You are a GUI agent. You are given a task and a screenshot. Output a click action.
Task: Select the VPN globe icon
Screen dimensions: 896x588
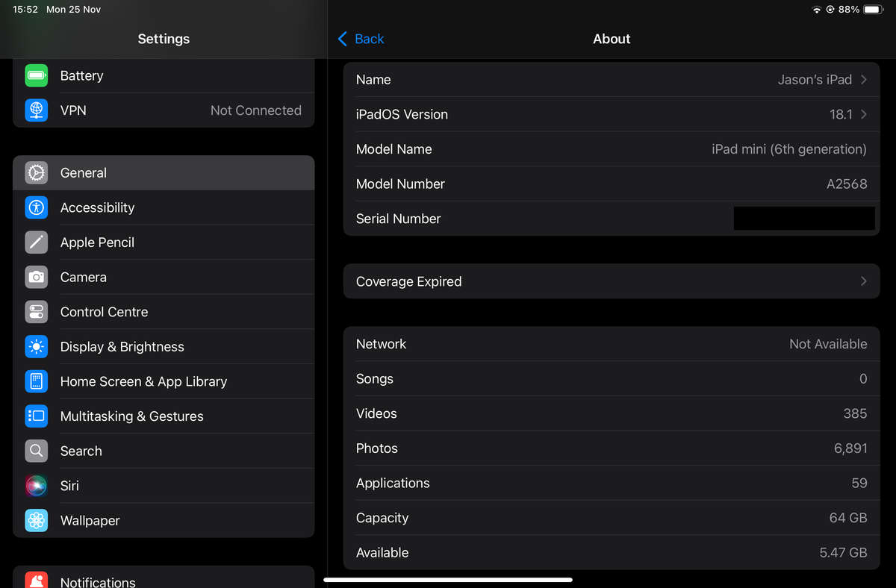click(36, 110)
